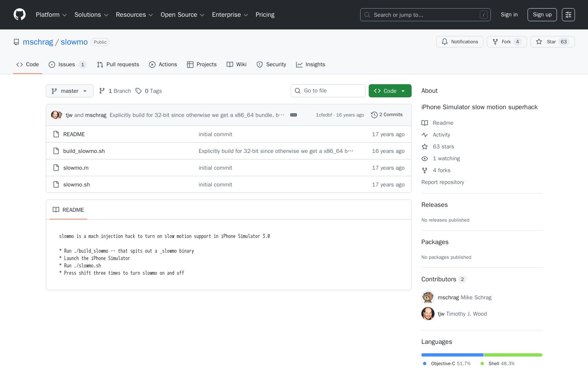Switch to the Security tab
588x368 pixels.
pyautogui.click(x=271, y=65)
